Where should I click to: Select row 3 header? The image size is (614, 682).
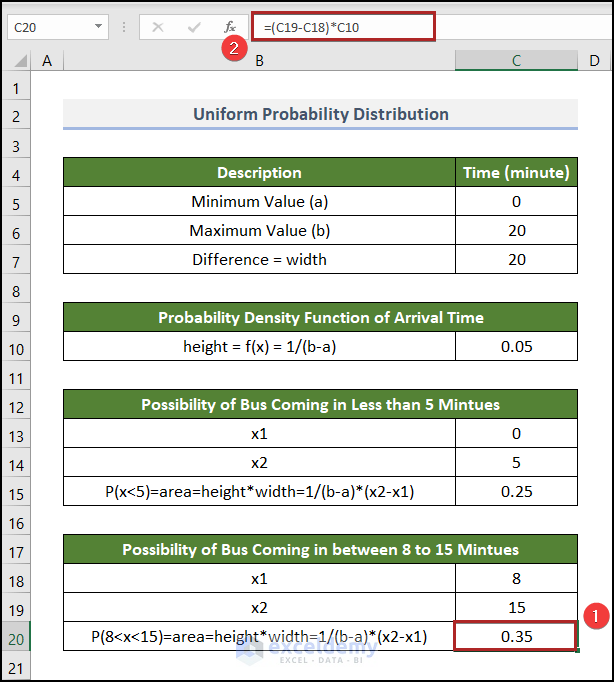point(16,146)
